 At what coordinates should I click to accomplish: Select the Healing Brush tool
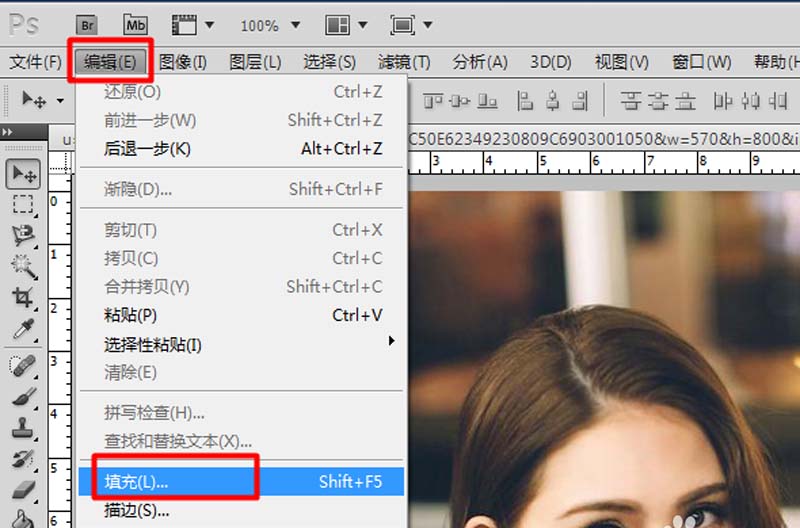pos(23,365)
